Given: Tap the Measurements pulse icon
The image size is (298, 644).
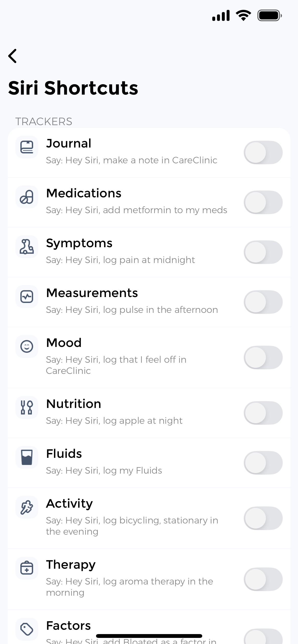Looking at the screenshot, I should point(27,297).
